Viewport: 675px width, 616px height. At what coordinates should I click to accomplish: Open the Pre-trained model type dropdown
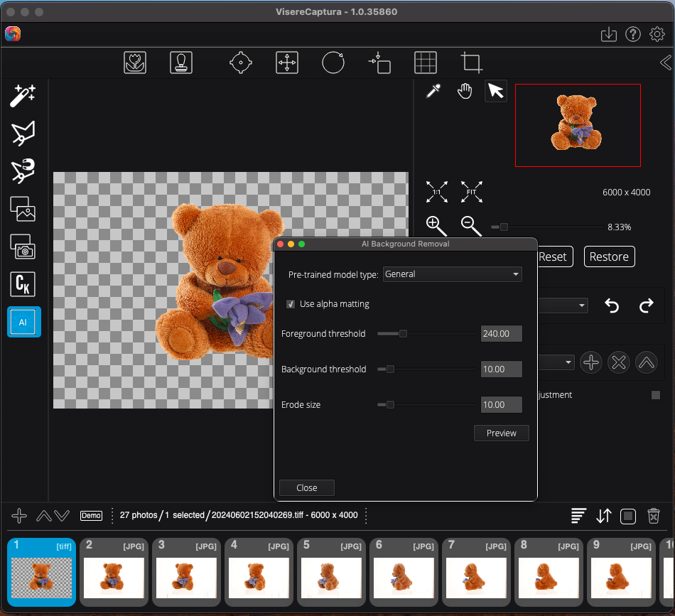452,274
